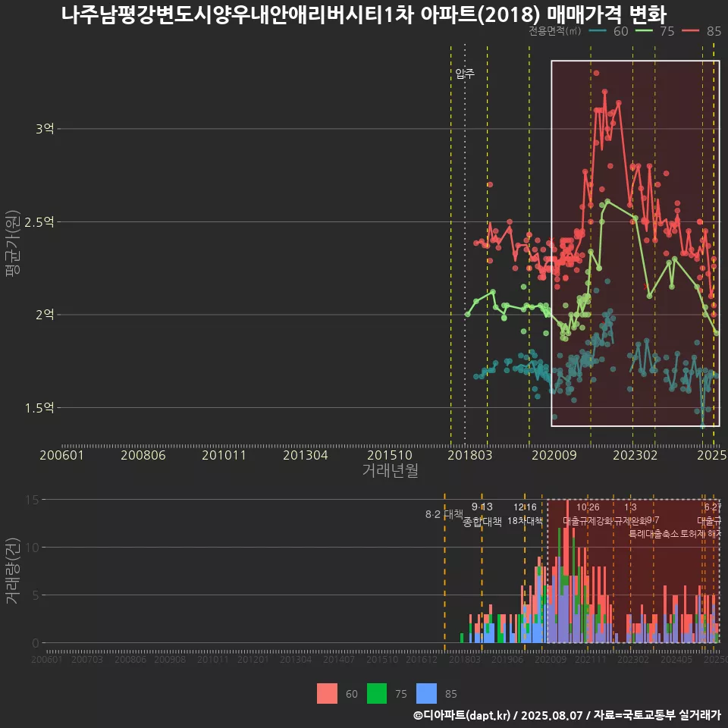
Task: Select the green 75 swatch in bottom legend
Action: click(377, 694)
